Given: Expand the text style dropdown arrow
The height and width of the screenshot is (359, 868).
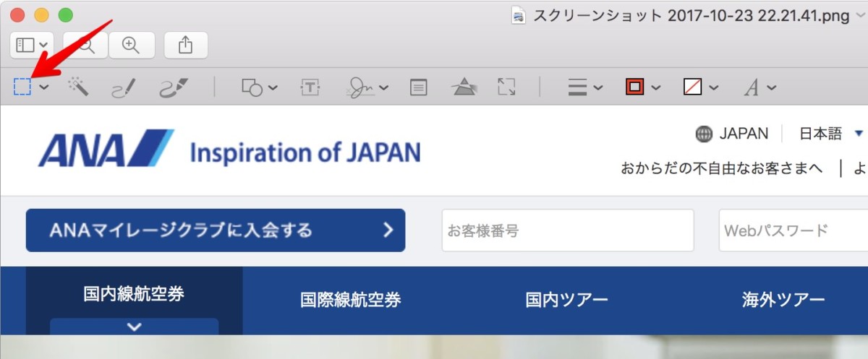Looking at the screenshot, I should tap(771, 88).
